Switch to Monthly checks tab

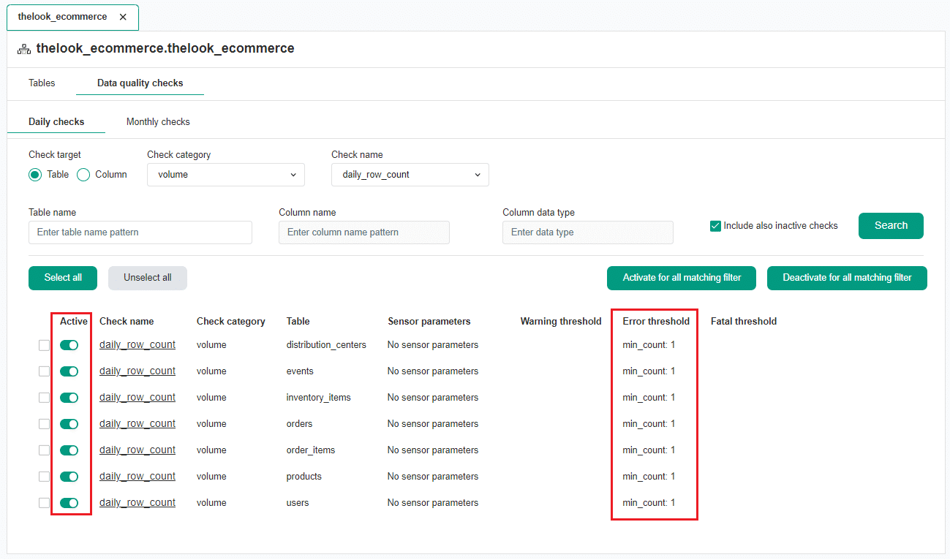click(158, 121)
